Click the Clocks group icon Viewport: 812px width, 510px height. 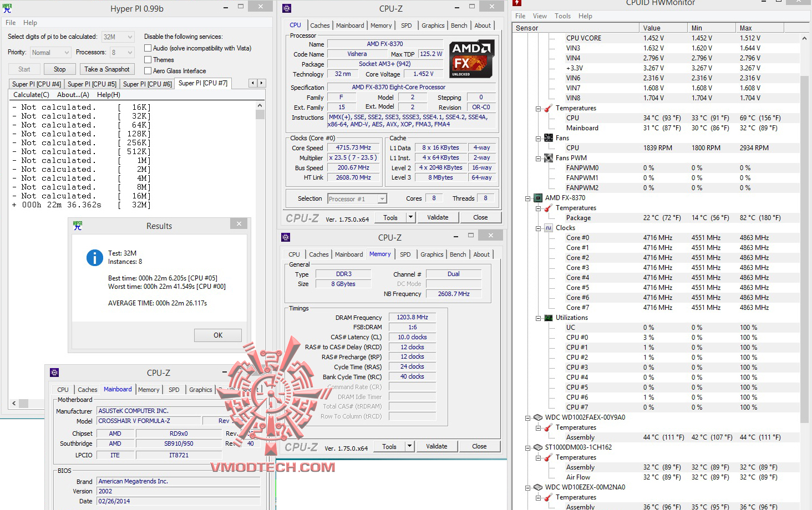[x=548, y=228]
